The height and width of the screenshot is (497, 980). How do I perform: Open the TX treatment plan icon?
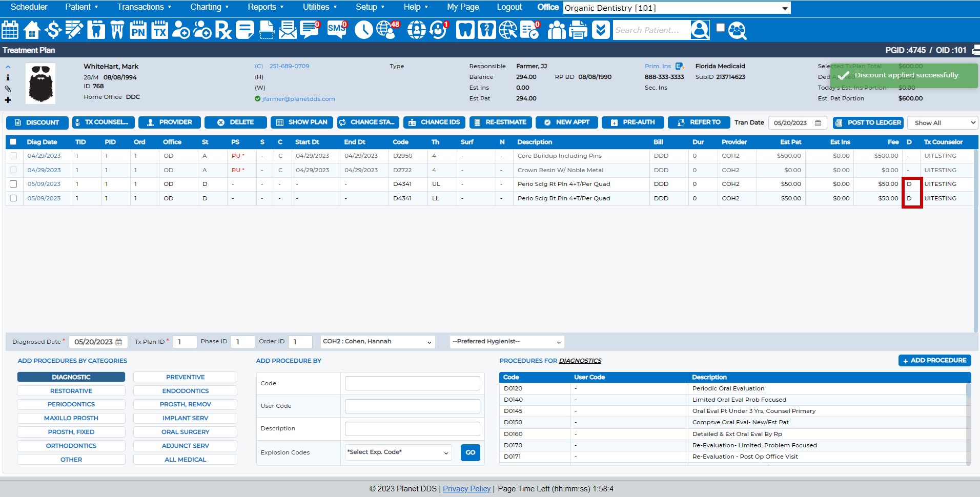[x=159, y=30]
